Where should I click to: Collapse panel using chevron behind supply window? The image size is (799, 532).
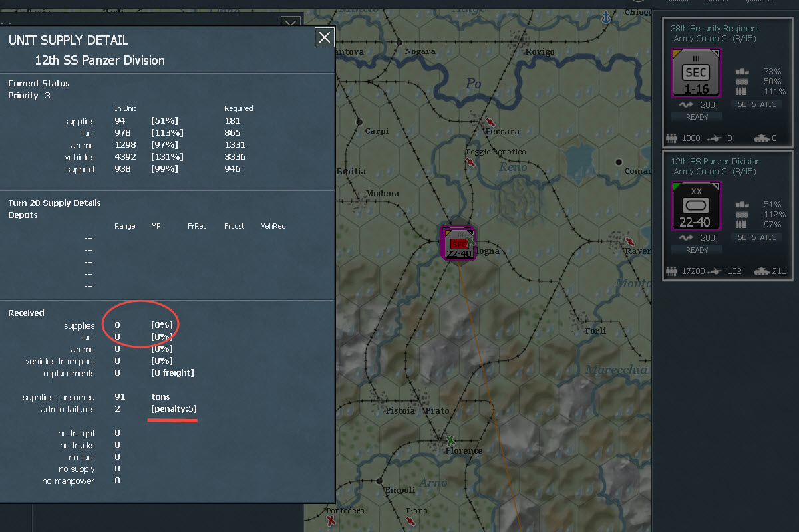pyautogui.click(x=291, y=22)
